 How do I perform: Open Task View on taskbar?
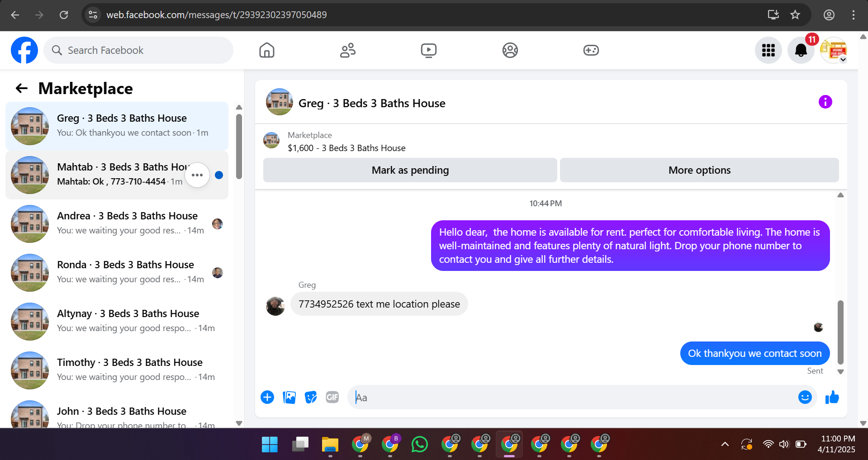coord(300,444)
